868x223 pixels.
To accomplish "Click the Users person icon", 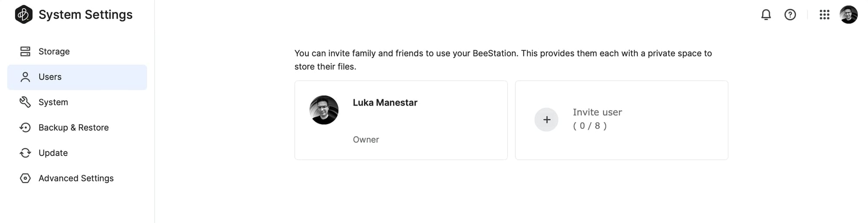I will point(25,77).
